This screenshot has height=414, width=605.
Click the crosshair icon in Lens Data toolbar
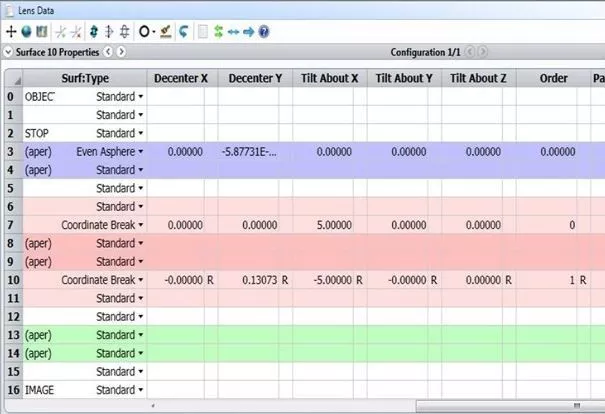click(x=10, y=32)
